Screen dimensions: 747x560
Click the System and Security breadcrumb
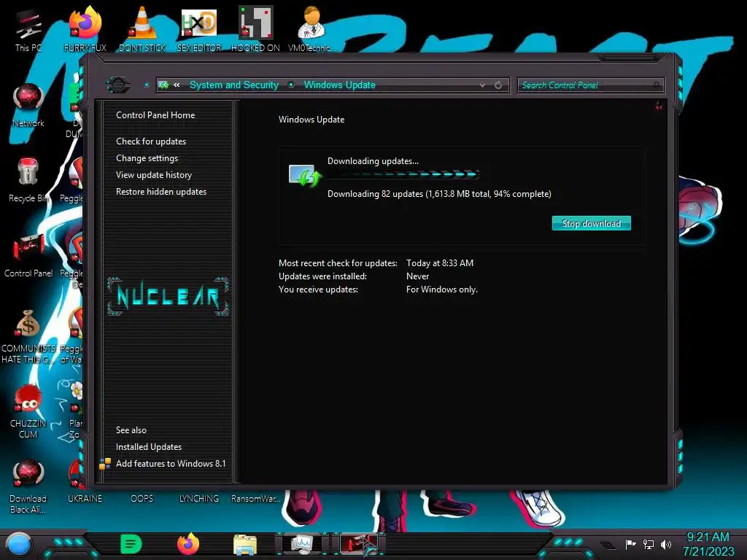[234, 85]
